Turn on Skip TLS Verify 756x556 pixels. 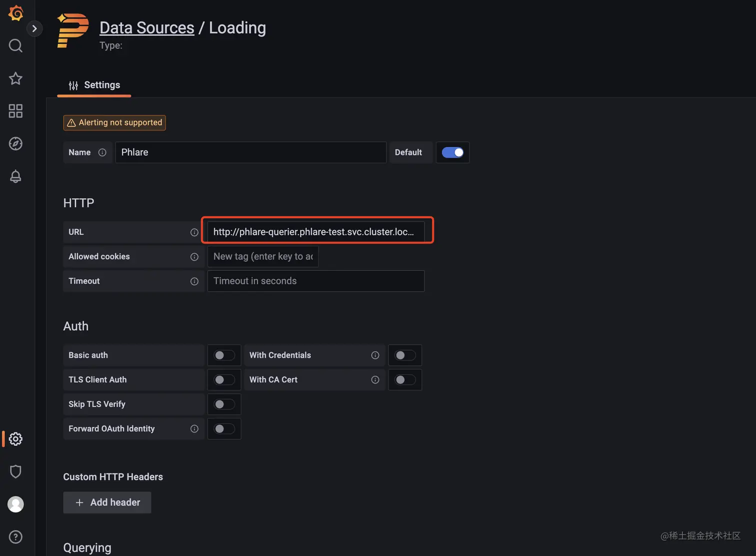pos(224,404)
